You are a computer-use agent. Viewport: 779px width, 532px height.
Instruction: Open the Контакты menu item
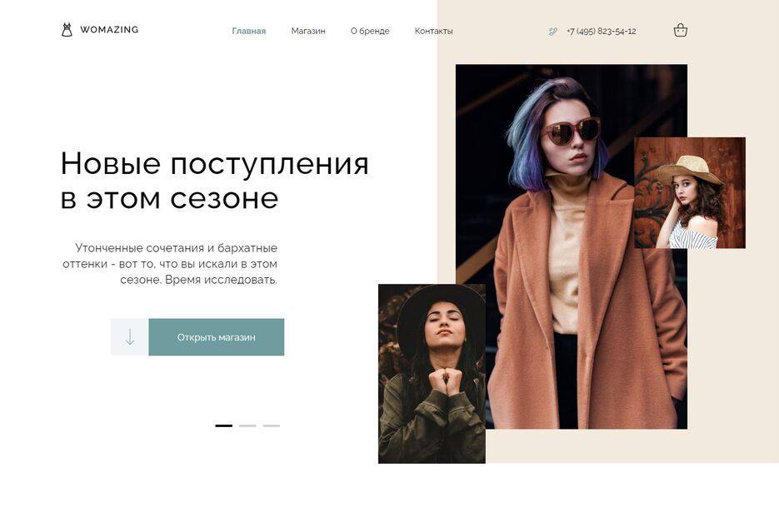click(434, 31)
